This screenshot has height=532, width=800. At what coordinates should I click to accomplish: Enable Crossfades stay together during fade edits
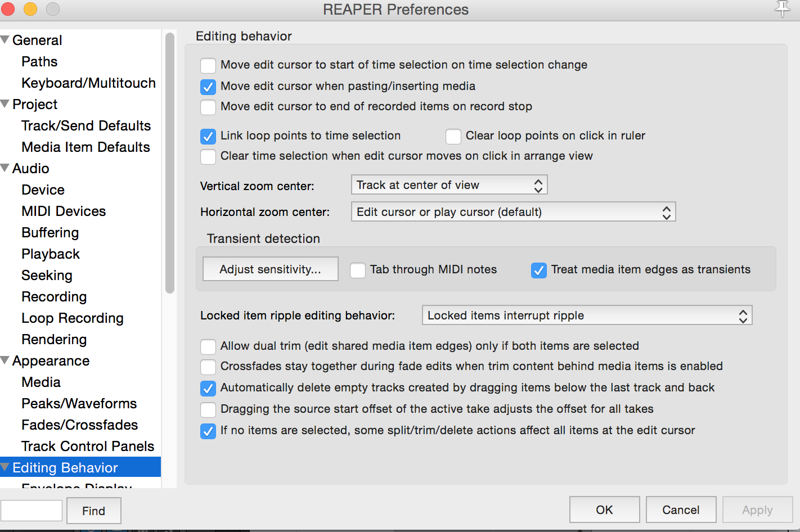click(x=208, y=367)
